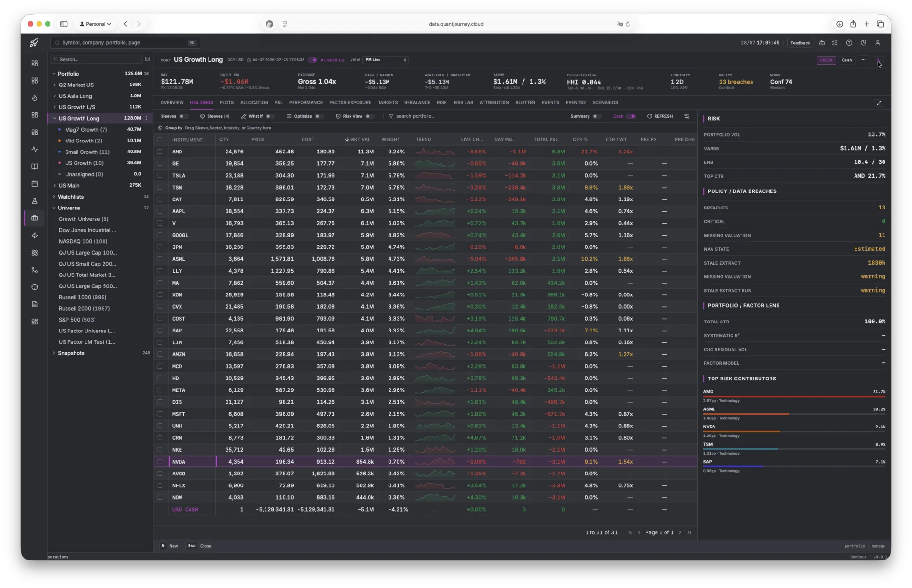
Task: Collapse the Universe section
Action: (54, 208)
